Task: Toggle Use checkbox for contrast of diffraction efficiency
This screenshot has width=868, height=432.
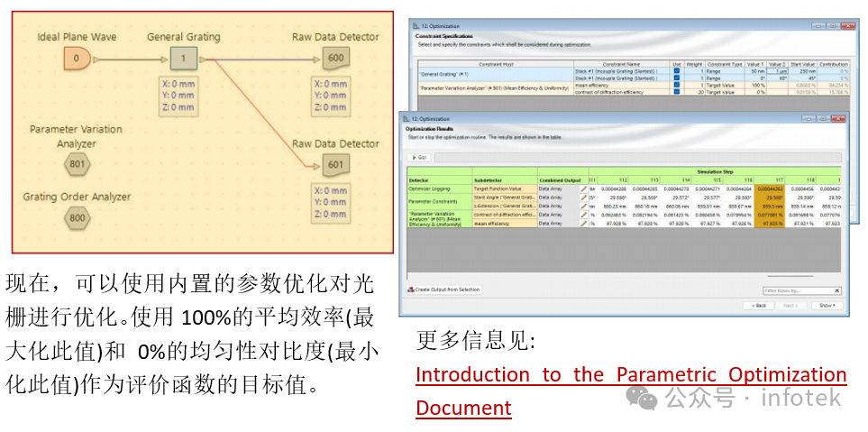Action: 677,92
